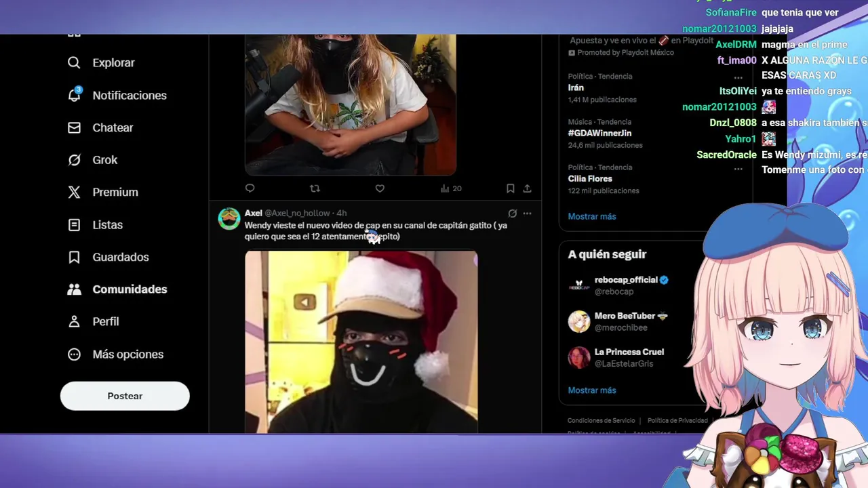
Task: Click @Axel_no_hollow handle
Action: point(297,213)
